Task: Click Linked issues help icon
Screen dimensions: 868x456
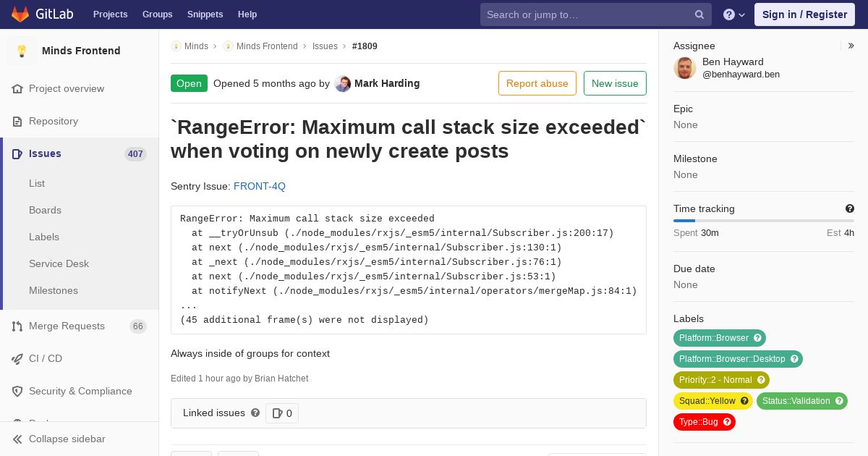Action: pos(255,413)
